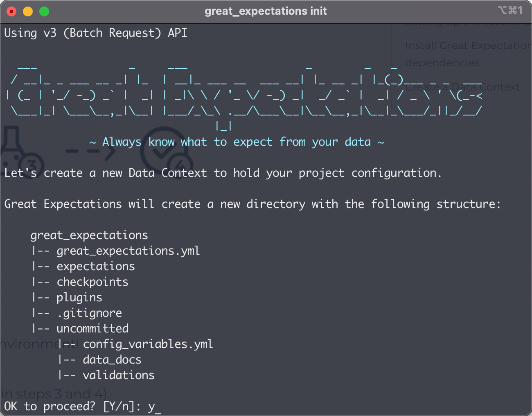
Task: Click the data_docs entry in the tree
Action: pyautogui.click(x=112, y=359)
